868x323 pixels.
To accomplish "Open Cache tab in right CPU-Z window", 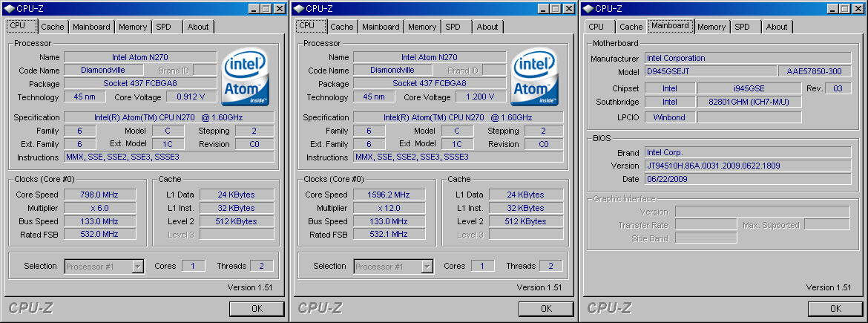I will [631, 27].
